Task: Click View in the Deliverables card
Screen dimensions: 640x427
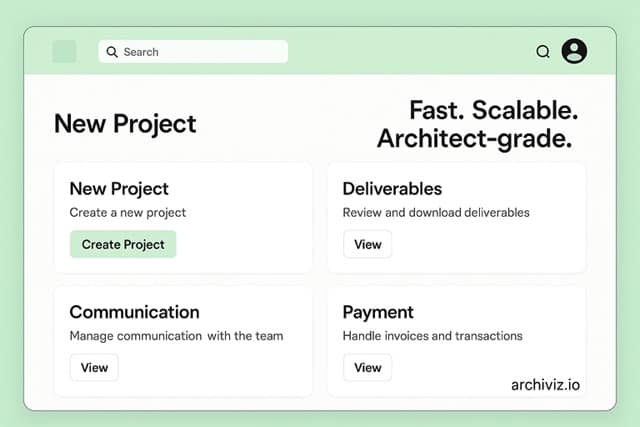Action: pyautogui.click(x=367, y=244)
